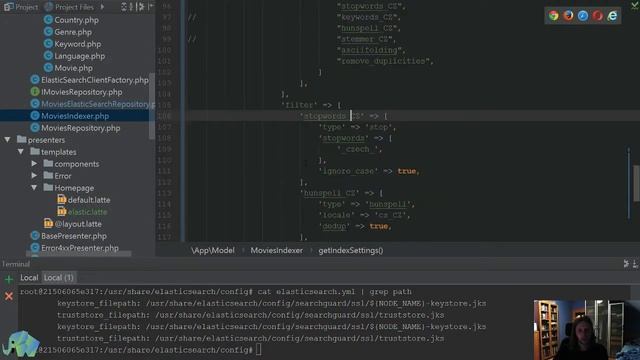Close terminal session with the red X
This screenshot has width=640, height=360.
coord(9,296)
